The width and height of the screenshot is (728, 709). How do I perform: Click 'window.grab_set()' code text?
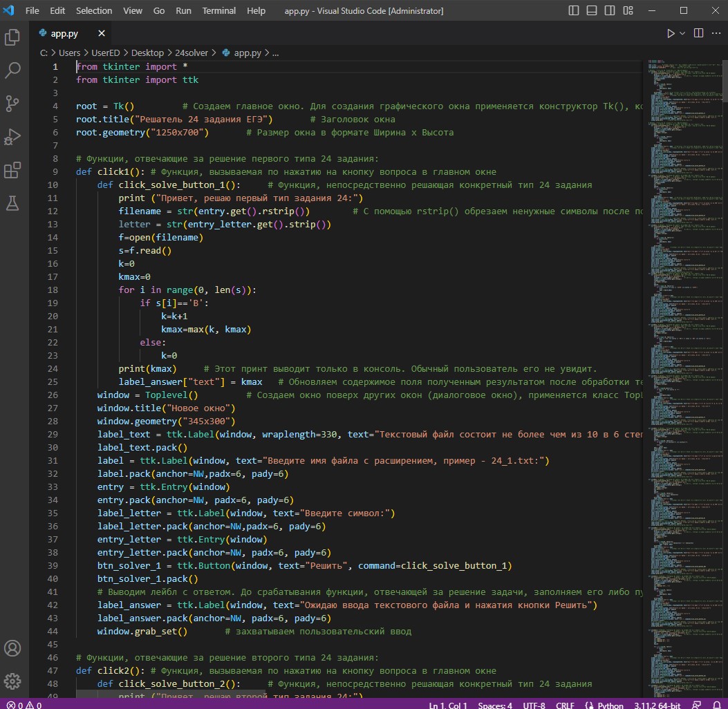142,631
